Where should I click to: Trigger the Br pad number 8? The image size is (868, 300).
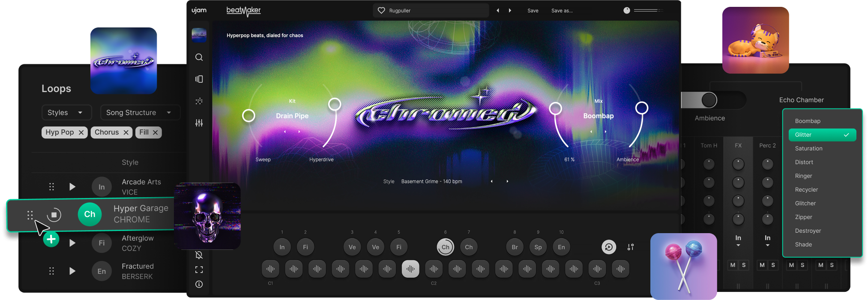tap(515, 247)
